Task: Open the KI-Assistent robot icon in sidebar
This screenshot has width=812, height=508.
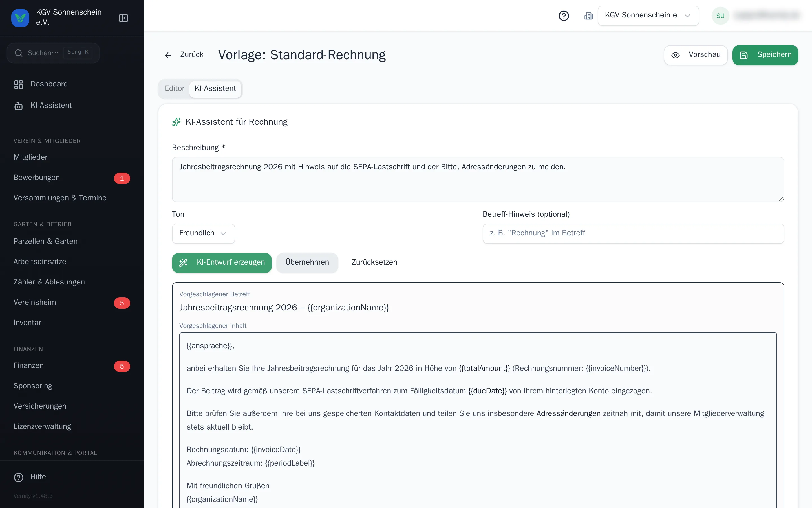Action: pyautogui.click(x=18, y=106)
